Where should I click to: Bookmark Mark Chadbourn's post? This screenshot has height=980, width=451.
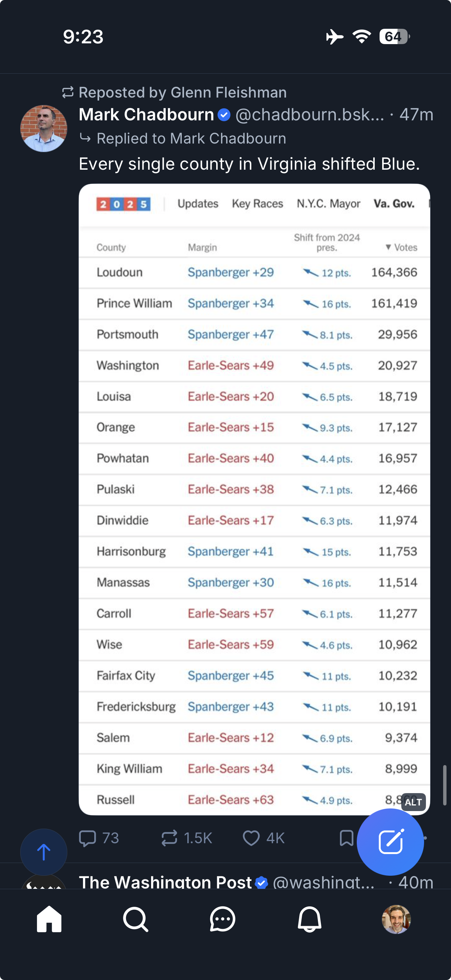point(346,838)
